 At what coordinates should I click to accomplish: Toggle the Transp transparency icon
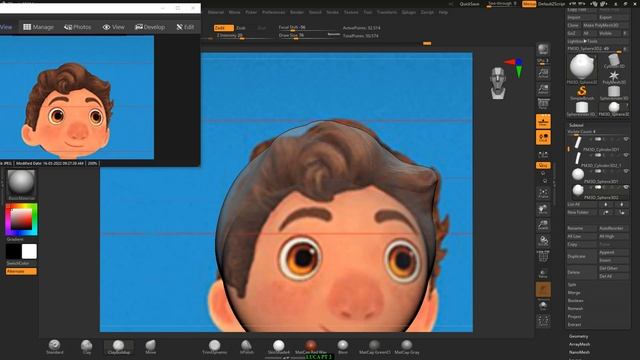pyautogui.click(x=543, y=274)
